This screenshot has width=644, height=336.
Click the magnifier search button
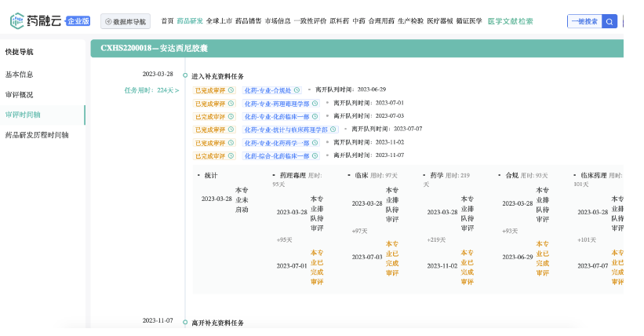(609, 21)
